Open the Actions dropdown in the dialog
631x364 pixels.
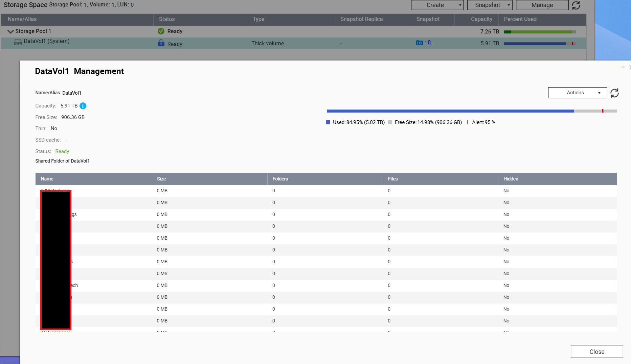tap(578, 93)
